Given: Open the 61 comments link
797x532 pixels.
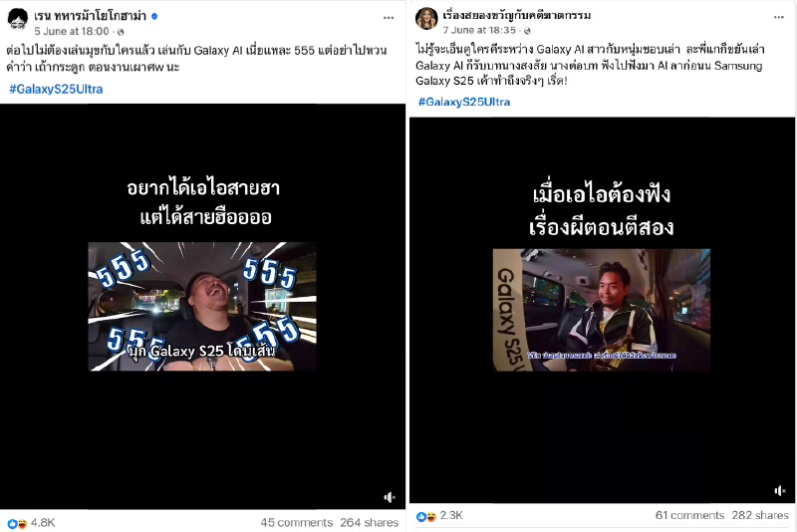Looking at the screenshot, I should [689, 516].
